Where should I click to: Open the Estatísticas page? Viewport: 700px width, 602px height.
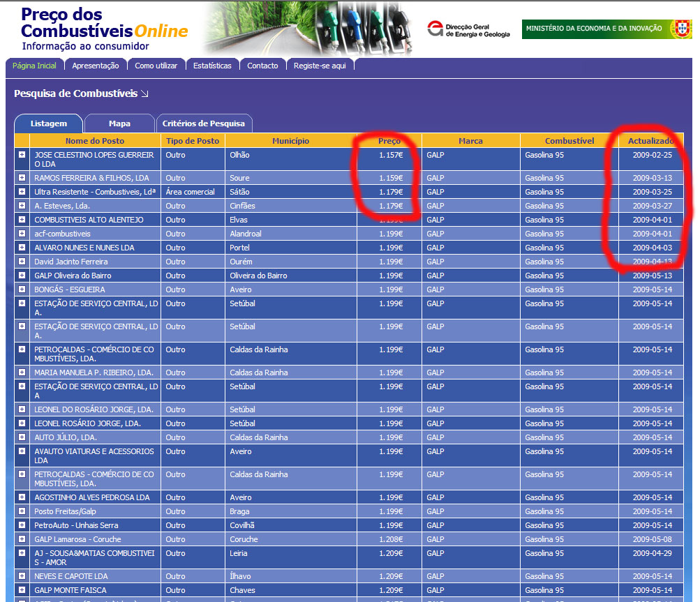[x=212, y=66]
